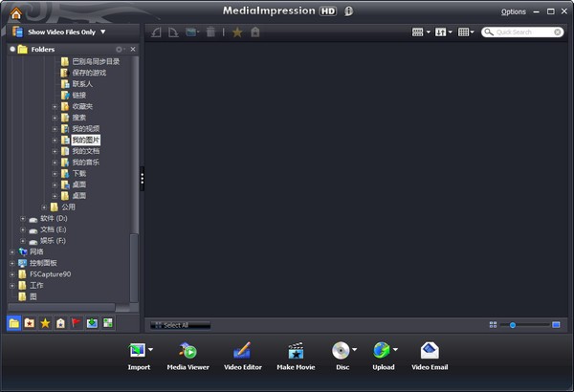The height and width of the screenshot is (392, 574).
Task: Select the 下载 folder
Action: click(x=79, y=173)
